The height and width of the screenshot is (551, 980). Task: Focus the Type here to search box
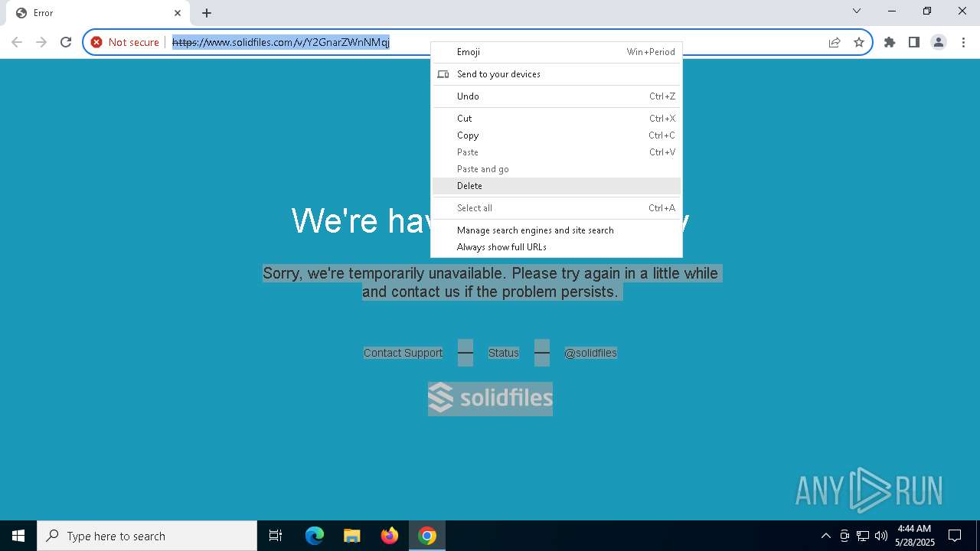pos(147,536)
